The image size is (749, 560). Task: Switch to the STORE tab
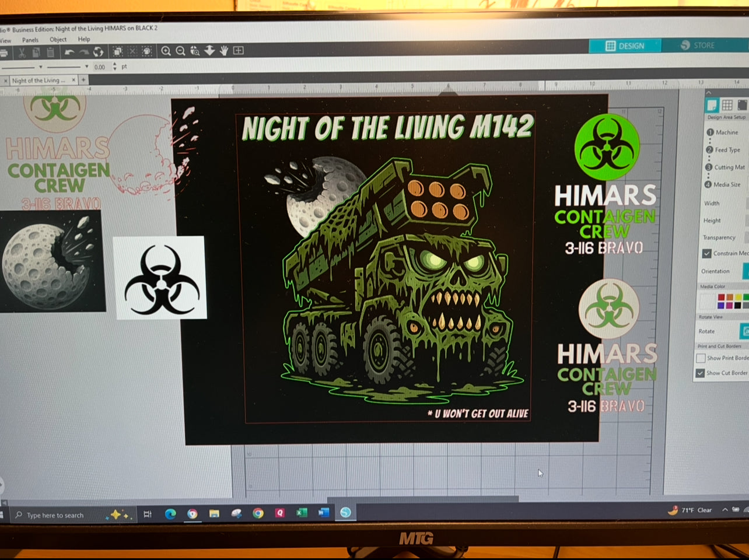click(x=698, y=45)
